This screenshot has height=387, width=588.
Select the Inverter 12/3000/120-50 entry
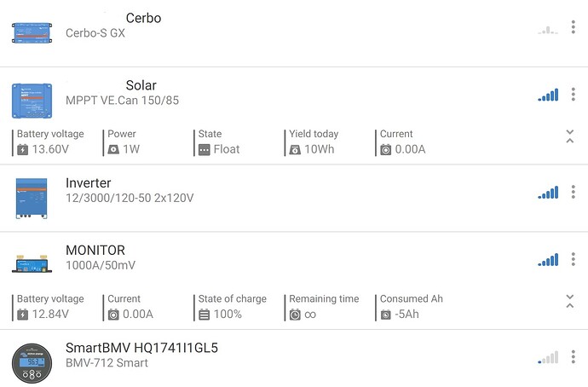coord(294,198)
